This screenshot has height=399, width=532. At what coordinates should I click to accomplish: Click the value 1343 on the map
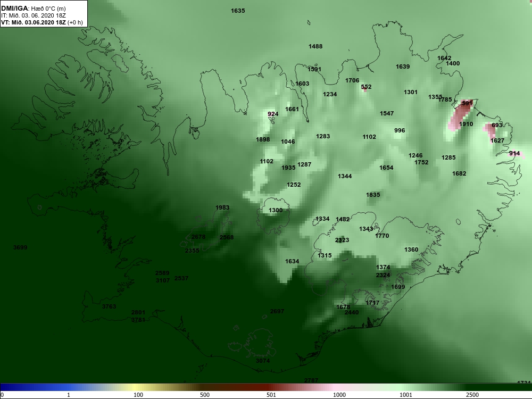tap(366, 229)
